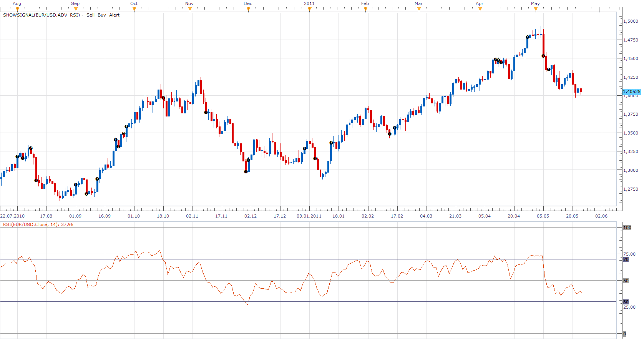
Task: Click the Alert legend label
Action: pyautogui.click(x=115, y=15)
